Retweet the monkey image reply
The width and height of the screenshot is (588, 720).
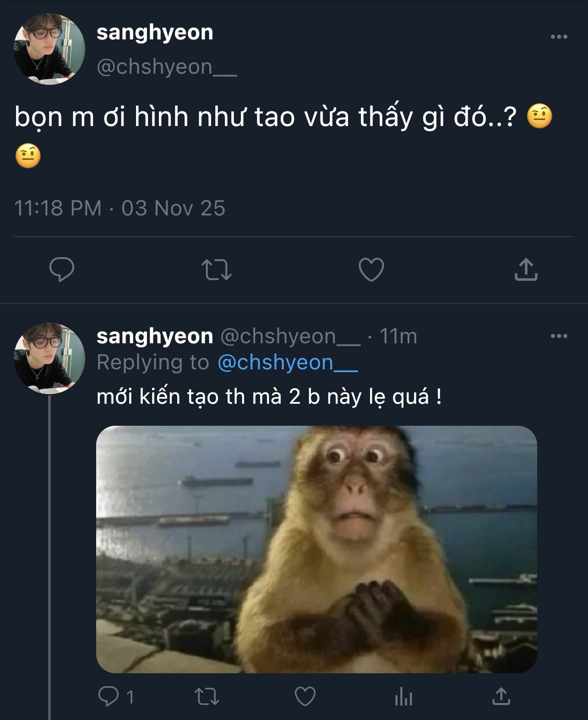pyautogui.click(x=207, y=696)
